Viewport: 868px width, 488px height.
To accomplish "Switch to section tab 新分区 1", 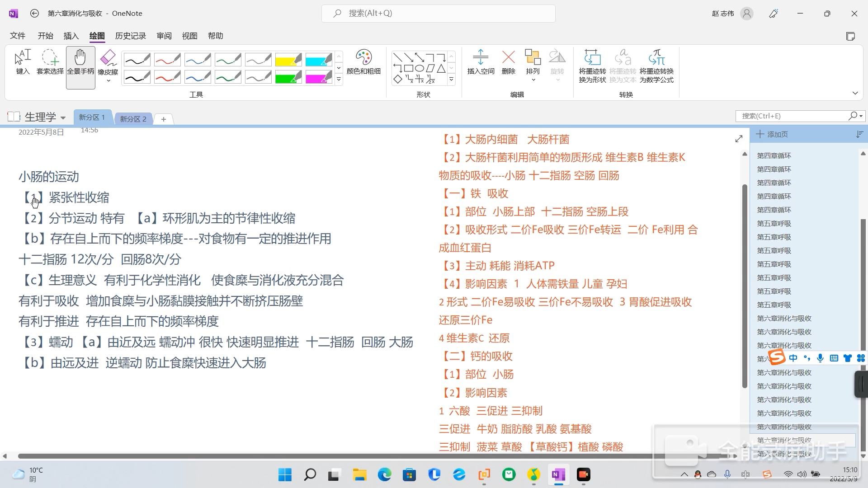I will pyautogui.click(x=92, y=117).
